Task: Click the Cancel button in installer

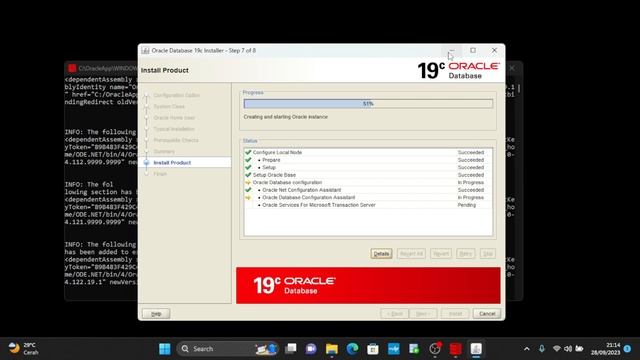Action: (x=487, y=313)
